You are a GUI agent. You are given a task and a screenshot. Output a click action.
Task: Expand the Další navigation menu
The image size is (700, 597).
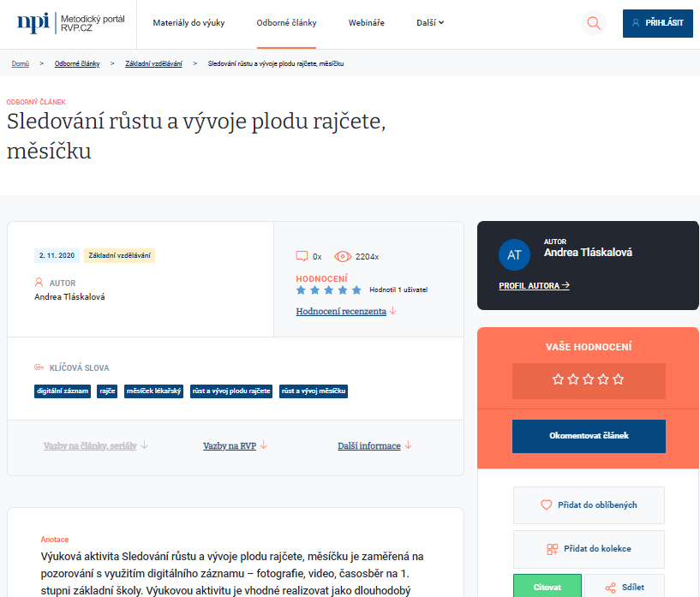[432, 23]
